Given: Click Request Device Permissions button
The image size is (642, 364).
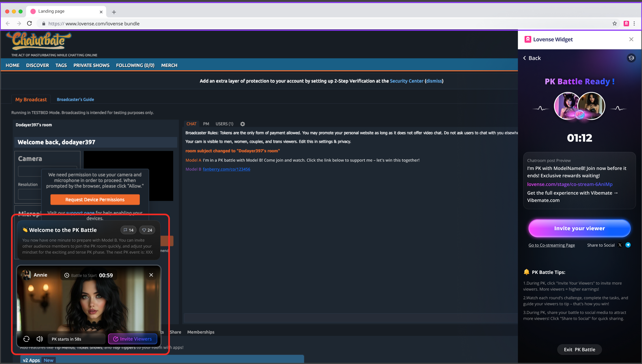Looking at the screenshot, I should point(95,199).
